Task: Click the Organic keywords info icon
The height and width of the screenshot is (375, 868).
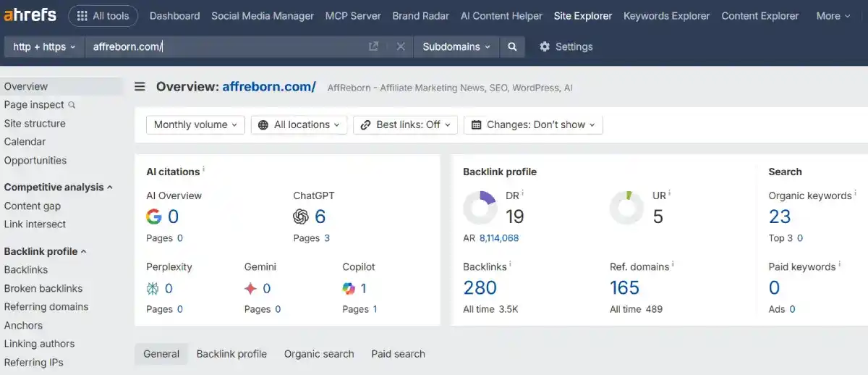Action: (x=855, y=193)
